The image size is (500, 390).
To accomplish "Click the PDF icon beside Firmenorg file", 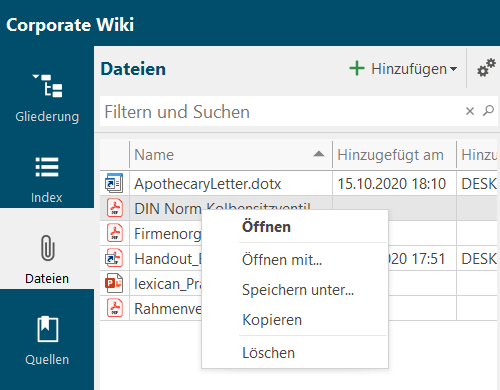I will 115,233.
